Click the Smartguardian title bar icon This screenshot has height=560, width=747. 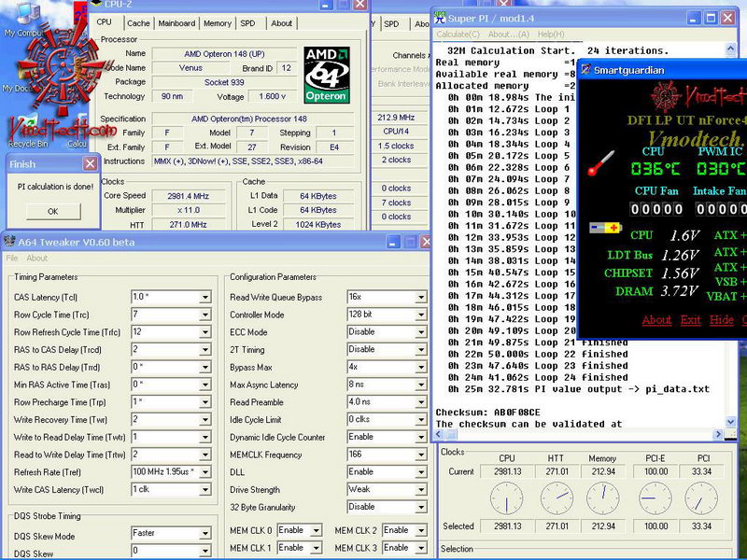[585, 68]
